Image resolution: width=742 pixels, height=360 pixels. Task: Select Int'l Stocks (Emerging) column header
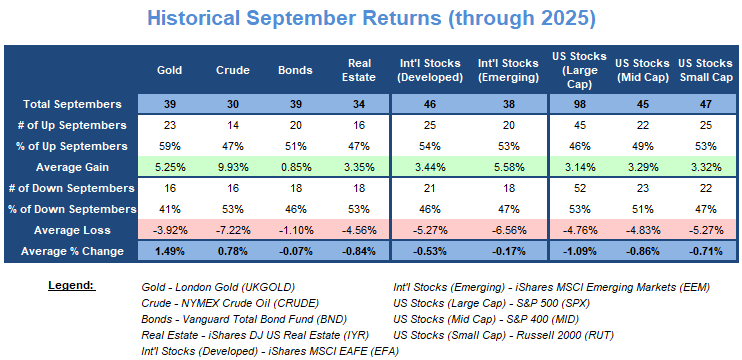[x=508, y=70]
